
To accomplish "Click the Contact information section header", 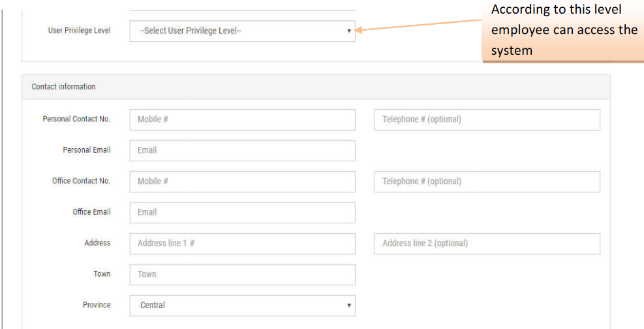I will pos(64,87).
